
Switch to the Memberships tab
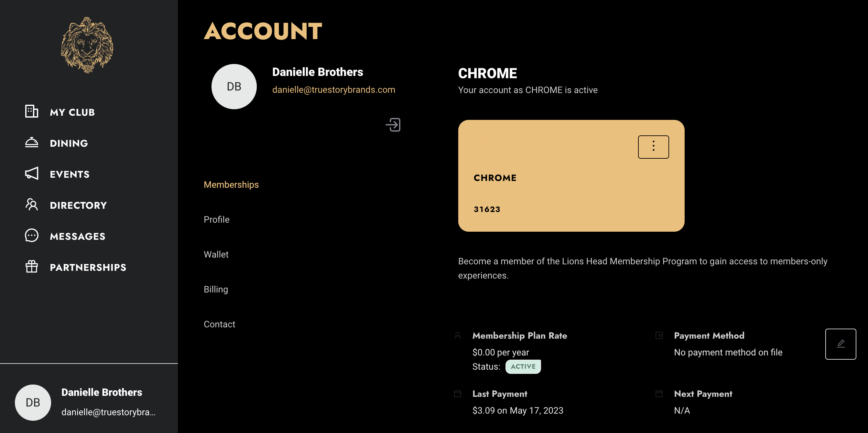231,185
